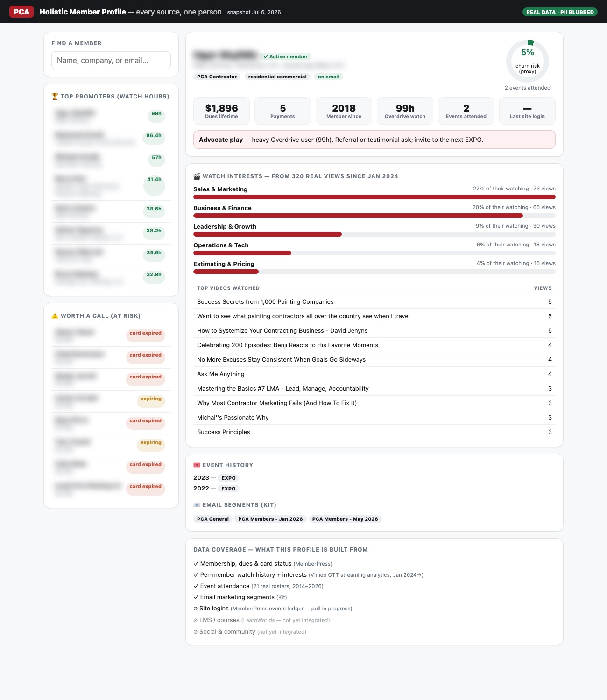The height and width of the screenshot is (700, 607).
Task: Click the clapperboard icon beside Watch Interests
Action: [x=197, y=176]
